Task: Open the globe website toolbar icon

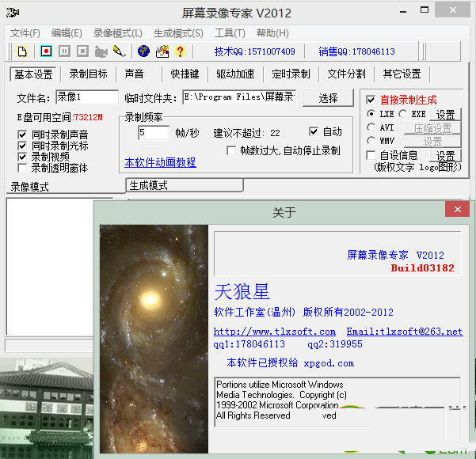Action: 143,51
